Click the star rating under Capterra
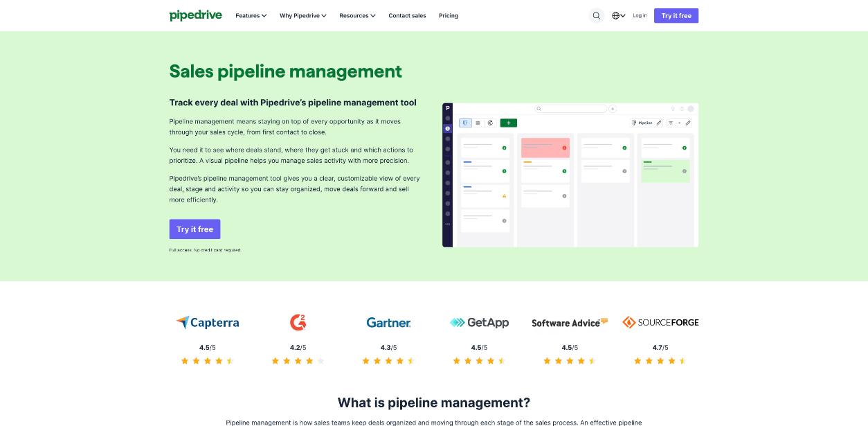Image resolution: width=868 pixels, height=426 pixels. tap(207, 361)
